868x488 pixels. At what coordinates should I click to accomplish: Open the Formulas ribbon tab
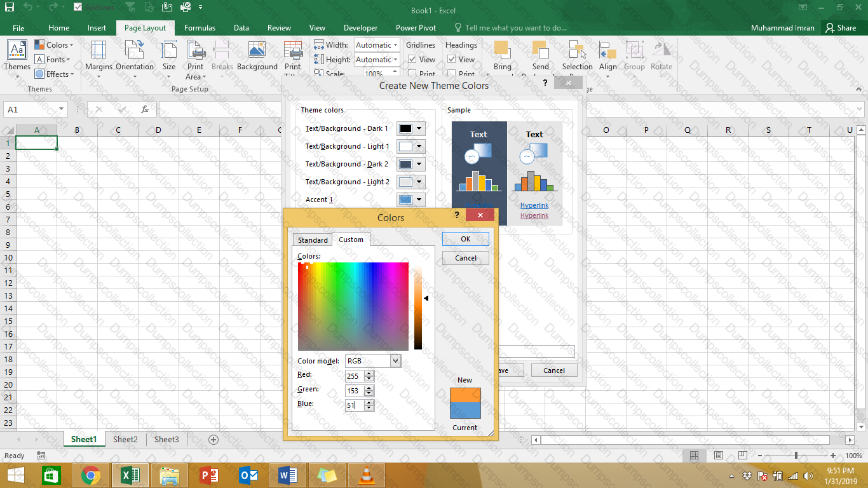coord(200,28)
